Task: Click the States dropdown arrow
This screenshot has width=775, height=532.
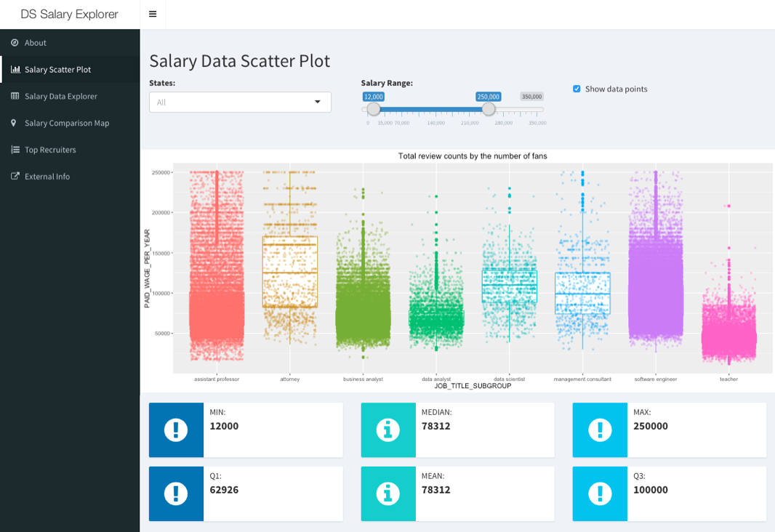Action: pos(318,102)
